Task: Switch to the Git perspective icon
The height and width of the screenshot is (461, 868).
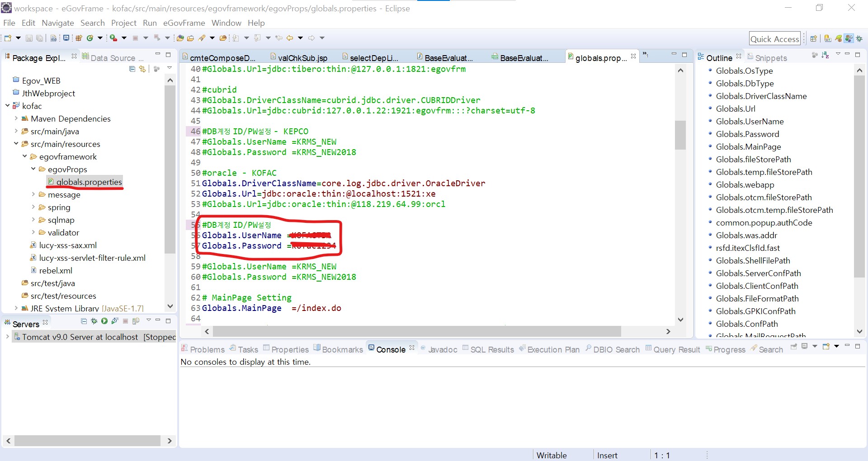Action: coord(828,38)
